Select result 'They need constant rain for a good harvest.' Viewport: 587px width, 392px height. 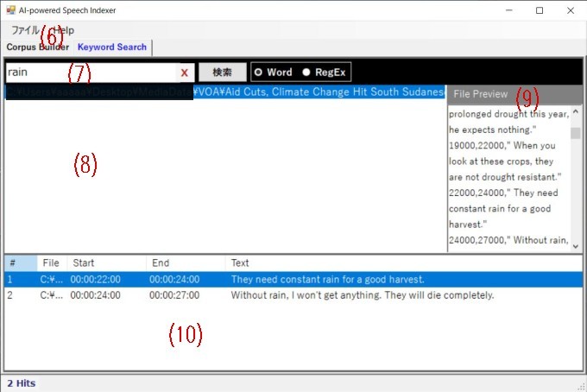click(x=293, y=279)
